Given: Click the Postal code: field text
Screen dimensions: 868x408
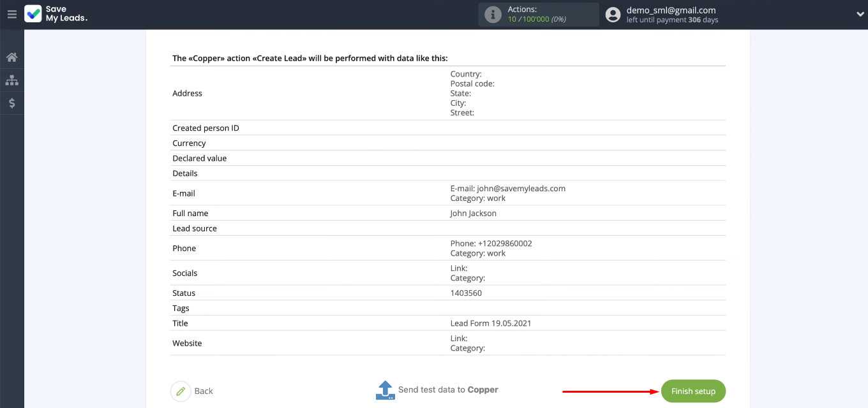Looking at the screenshot, I should (x=472, y=84).
